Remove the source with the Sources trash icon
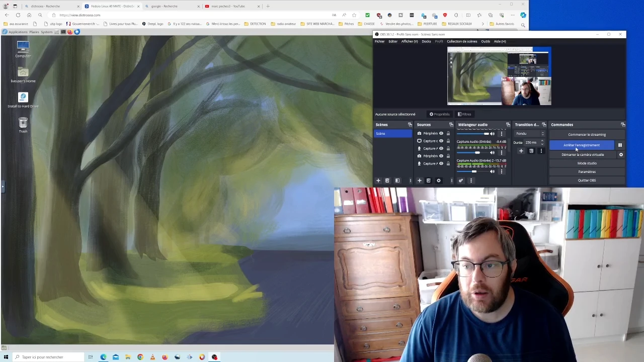This screenshot has height=362, width=644. pyautogui.click(x=429, y=180)
